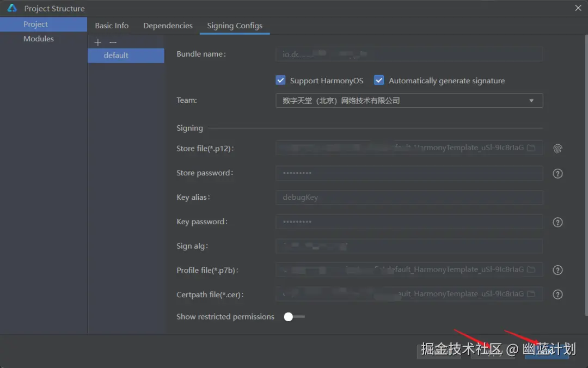
Task: Click the fingerprint icon beside Store file
Action: 558,149
